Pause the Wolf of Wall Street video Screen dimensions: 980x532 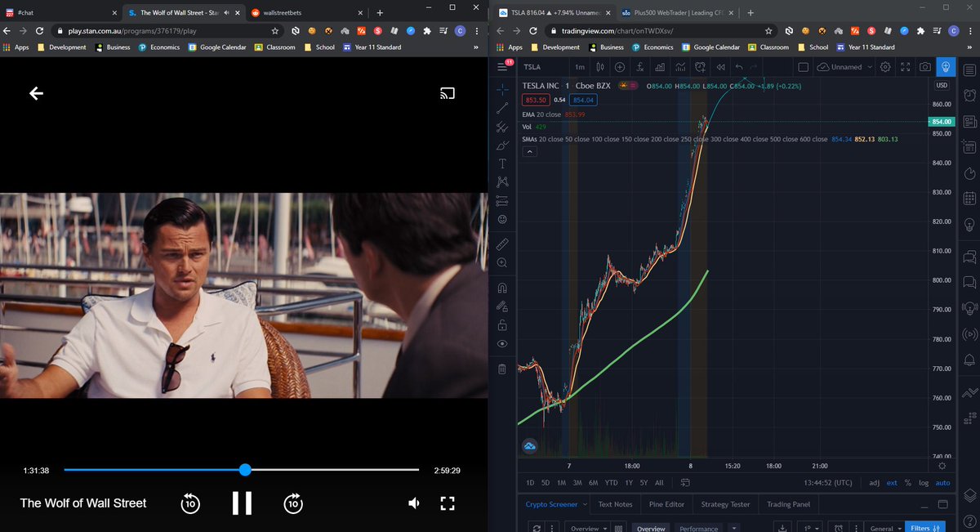[x=242, y=503]
